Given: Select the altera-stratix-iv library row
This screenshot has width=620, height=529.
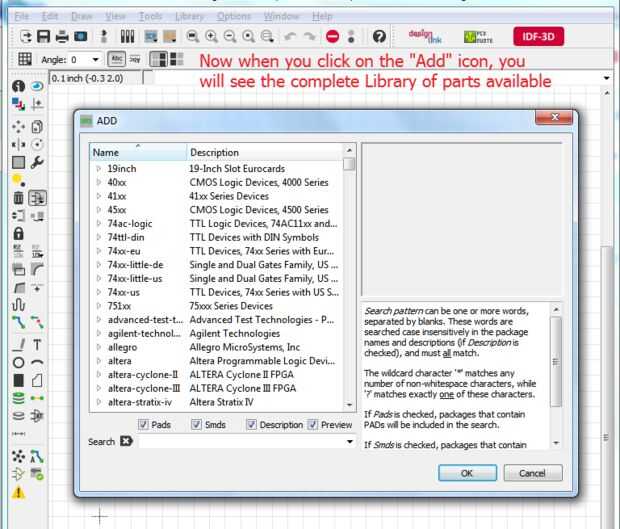Looking at the screenshot, I should click(x=216, y=402).
